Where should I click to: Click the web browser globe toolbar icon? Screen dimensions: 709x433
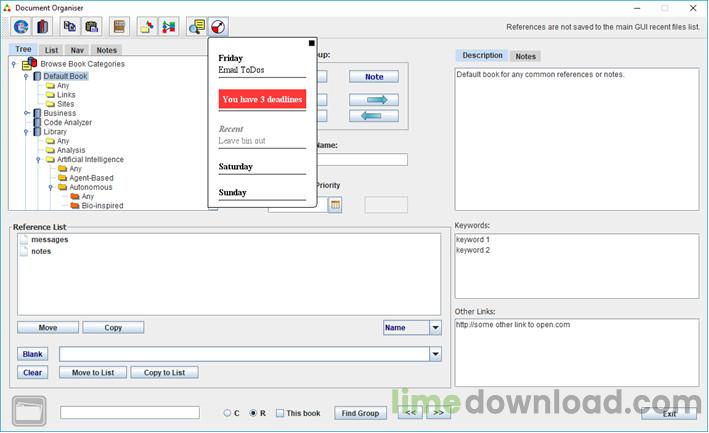pos(21,27)
